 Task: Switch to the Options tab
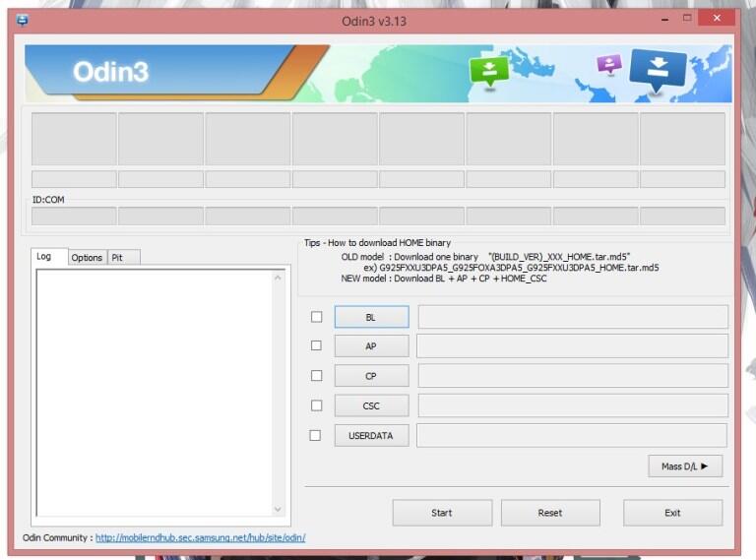87,257
